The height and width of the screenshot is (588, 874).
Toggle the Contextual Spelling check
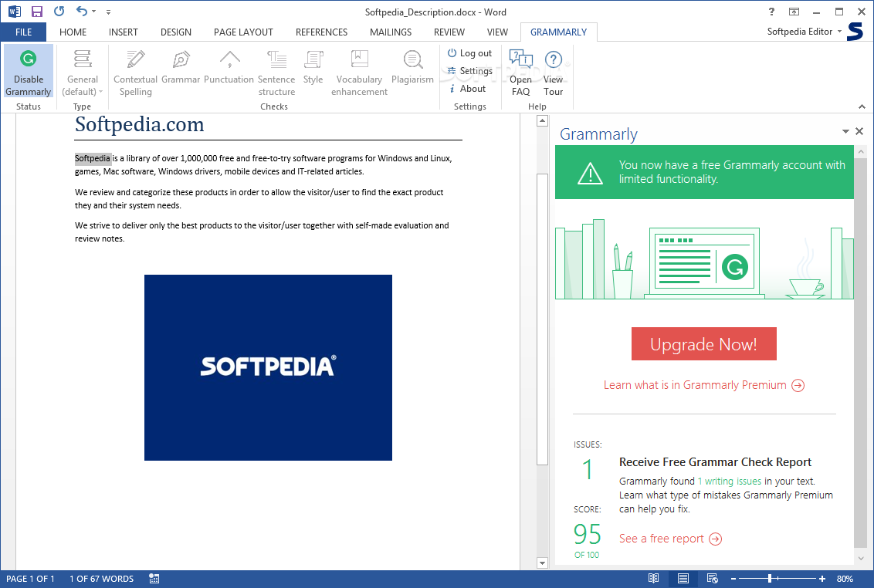click(x=135, y=72)
